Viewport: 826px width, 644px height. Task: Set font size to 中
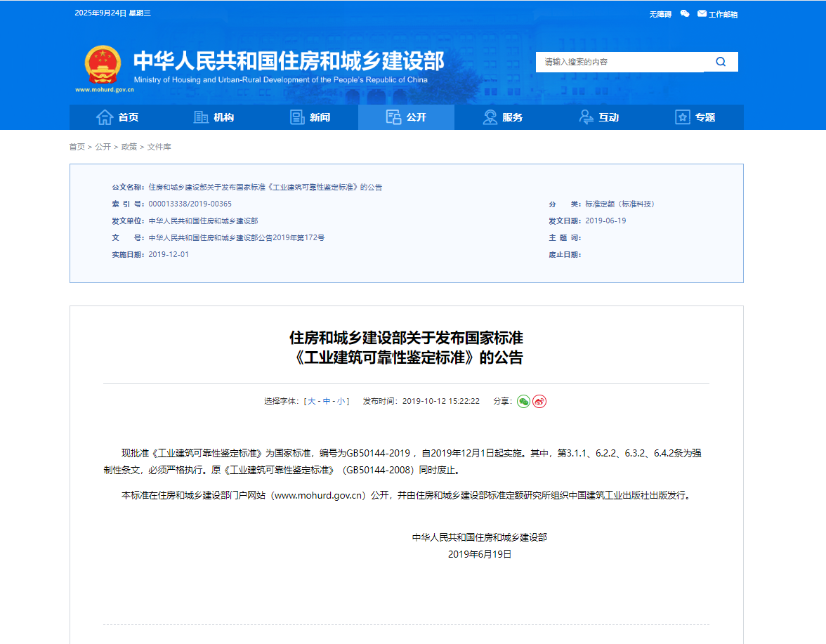click(x=327, y=401)
